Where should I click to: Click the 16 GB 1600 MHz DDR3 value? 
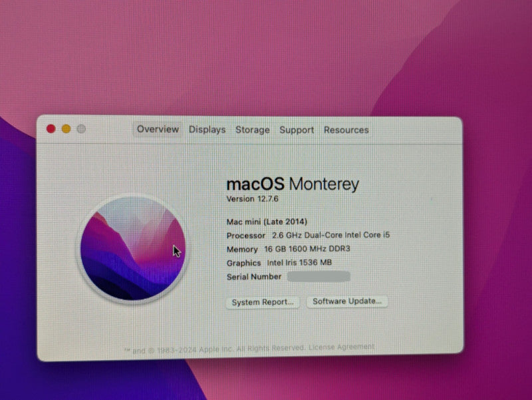click(x=307, y=249)
